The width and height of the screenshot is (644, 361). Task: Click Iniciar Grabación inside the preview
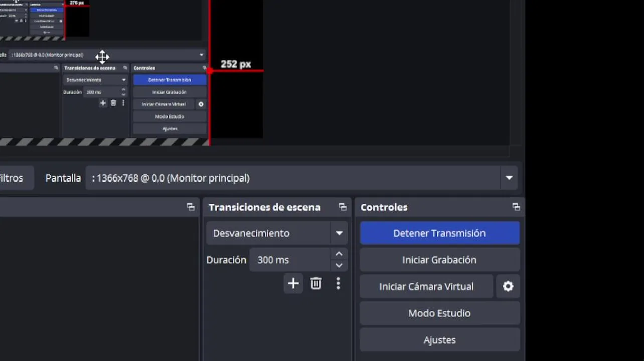click(x=170, y=92)
